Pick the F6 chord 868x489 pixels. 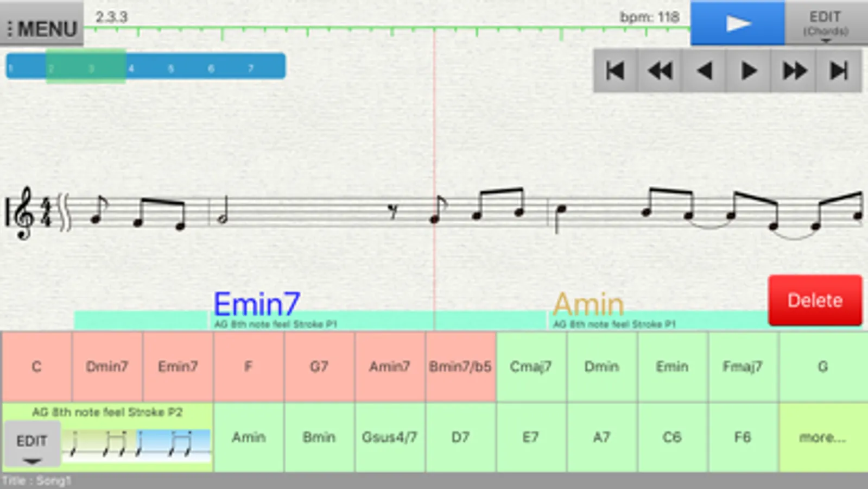tap(743, 437)
